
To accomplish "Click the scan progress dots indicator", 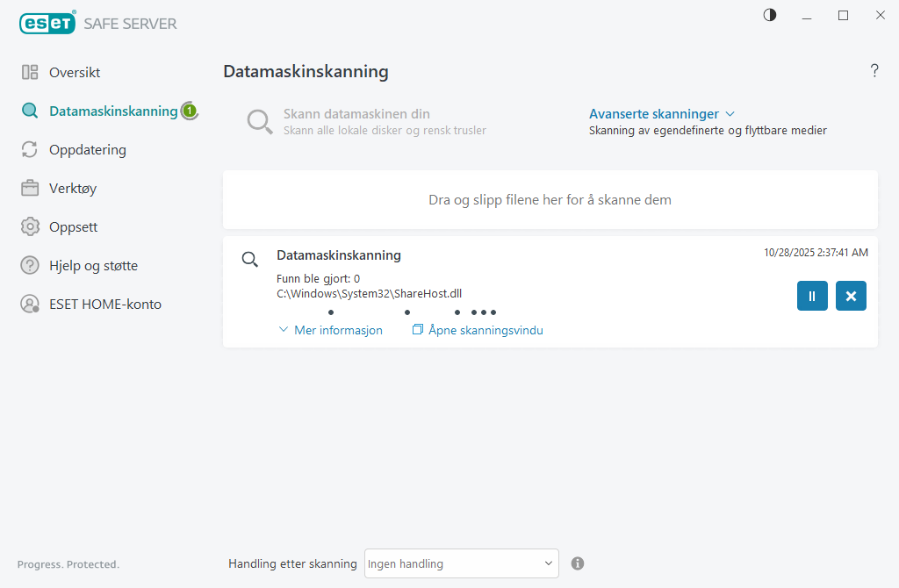I will point(413,312).
